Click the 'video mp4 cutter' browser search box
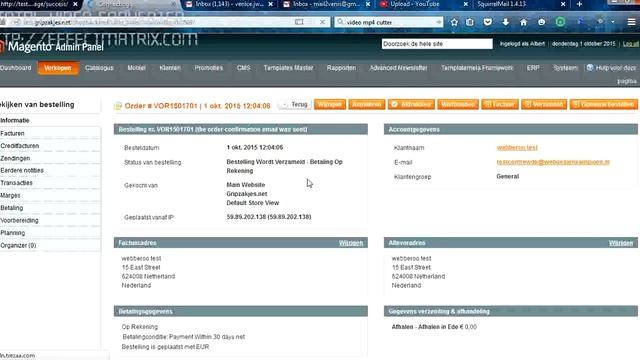Screen dimensions: 640x360 pyautogui.click(x=389, y=22)
